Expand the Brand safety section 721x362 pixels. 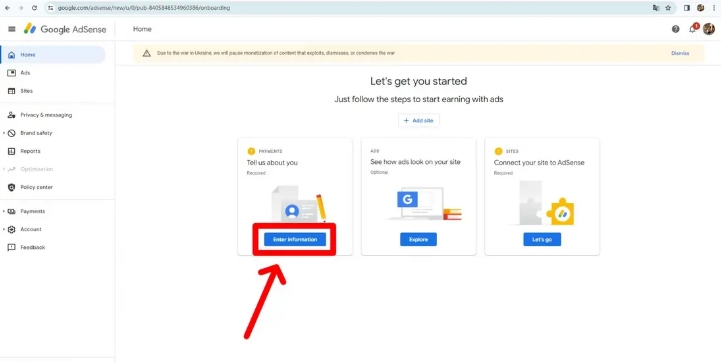[4, 133]
